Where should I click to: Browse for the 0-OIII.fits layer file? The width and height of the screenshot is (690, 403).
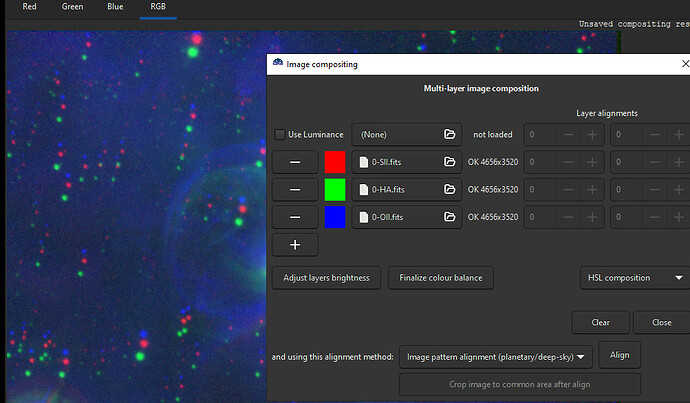click(450, 217)
